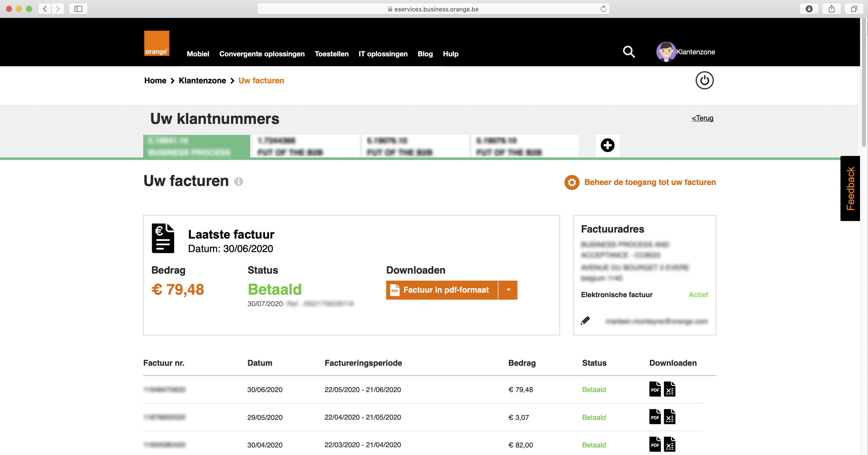
Task: Download the Excel file for the 29/05/2020 invoice
Action: point(670,417)
